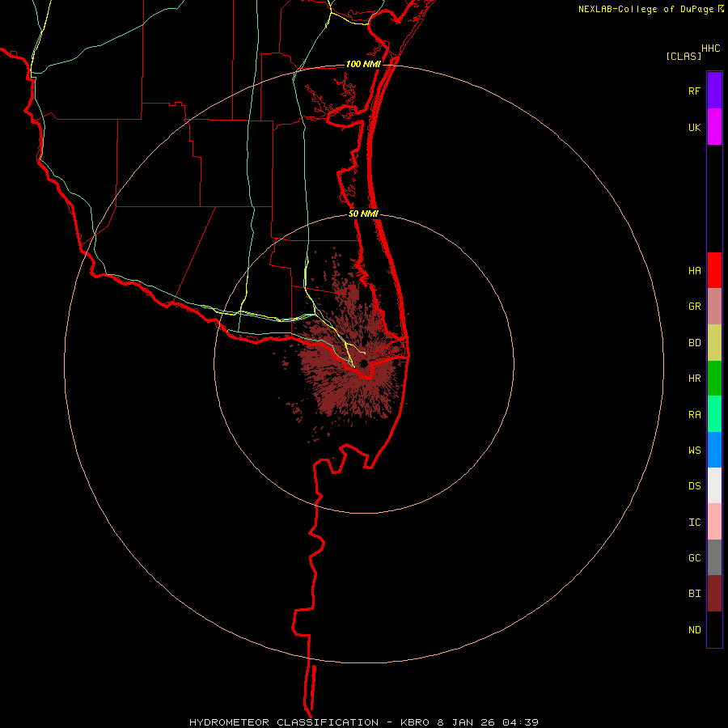Click the BD legend label
728x728 pixels.
tap(694, 343)
